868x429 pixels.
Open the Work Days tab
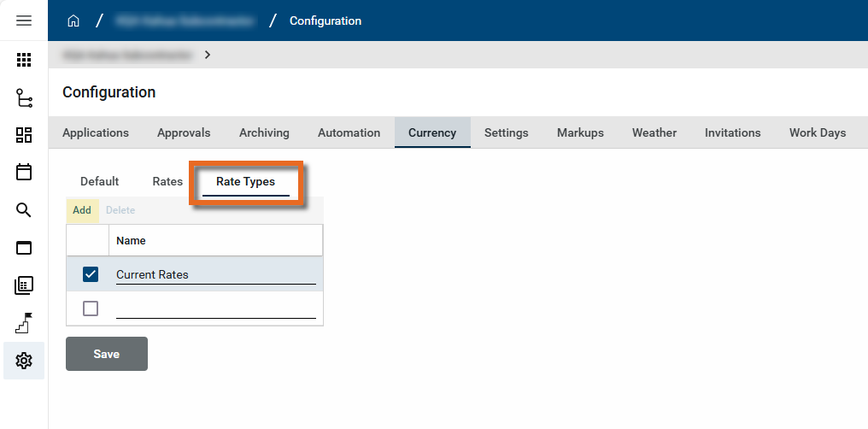[817, 132]
